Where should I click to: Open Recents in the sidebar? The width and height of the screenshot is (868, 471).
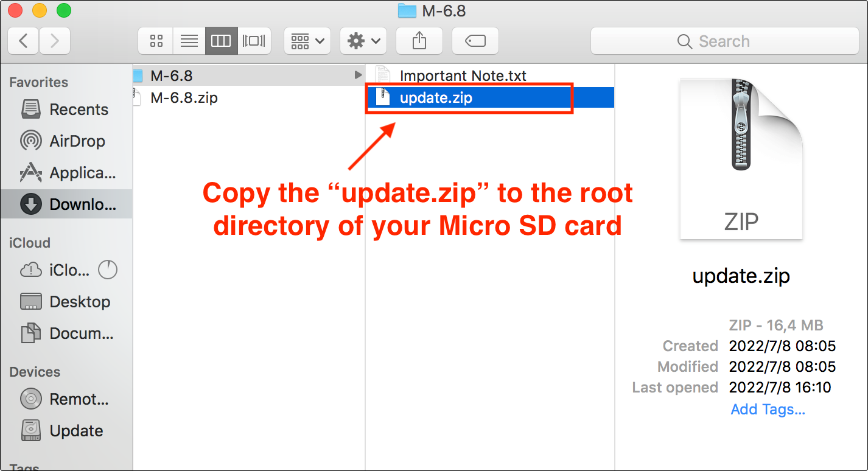66,110
